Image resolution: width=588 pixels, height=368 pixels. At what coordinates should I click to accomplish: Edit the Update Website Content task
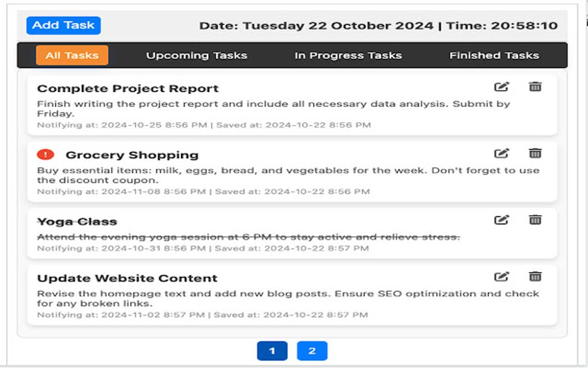503,277
